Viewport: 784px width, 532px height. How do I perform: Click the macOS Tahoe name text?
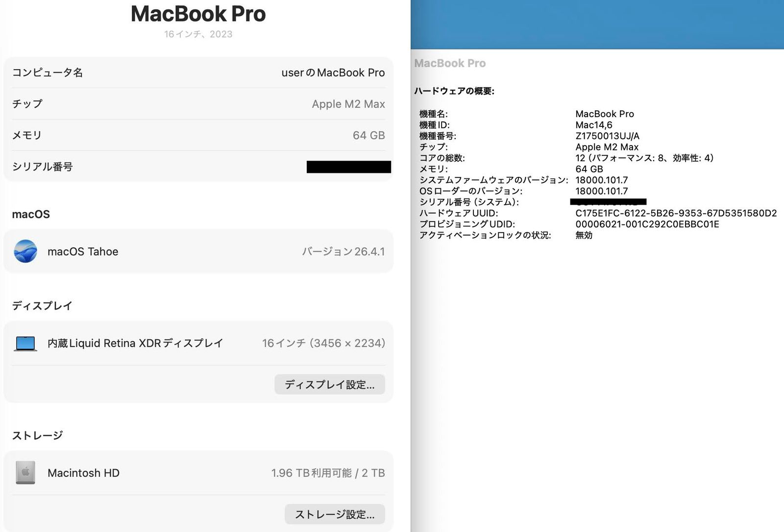pyautogui.click(x=83, y=251)
